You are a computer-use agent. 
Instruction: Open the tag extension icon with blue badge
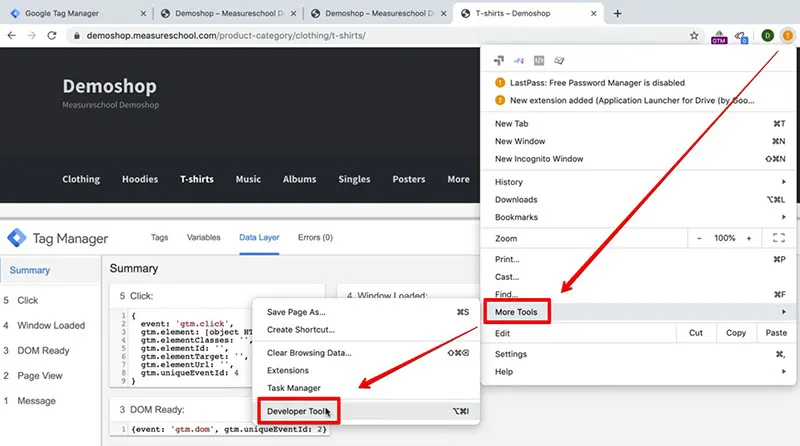coord(741,37)
